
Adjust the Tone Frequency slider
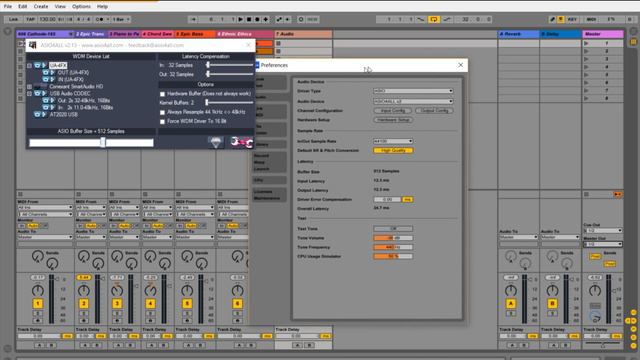pos(393,247)
